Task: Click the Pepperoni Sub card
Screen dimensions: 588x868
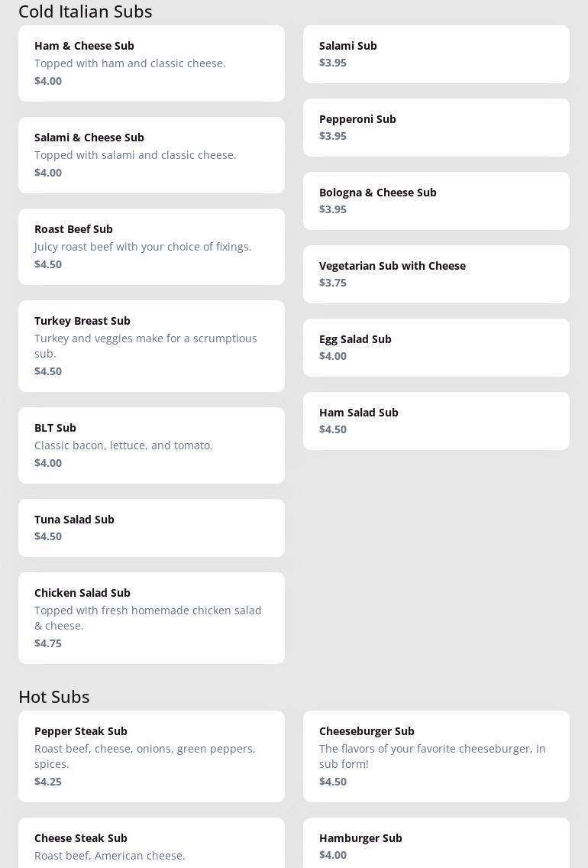Action: point(436,128)
